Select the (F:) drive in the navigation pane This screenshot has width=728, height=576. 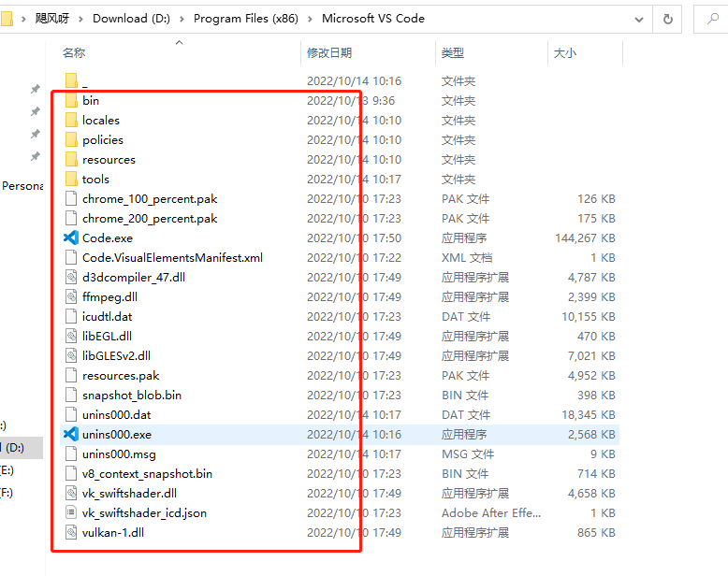[x=7, y=493]
